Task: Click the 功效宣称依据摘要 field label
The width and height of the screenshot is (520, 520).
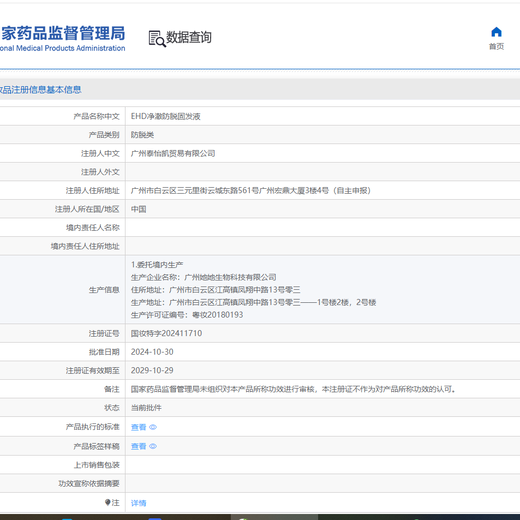Action: click(x=89, y=483)
